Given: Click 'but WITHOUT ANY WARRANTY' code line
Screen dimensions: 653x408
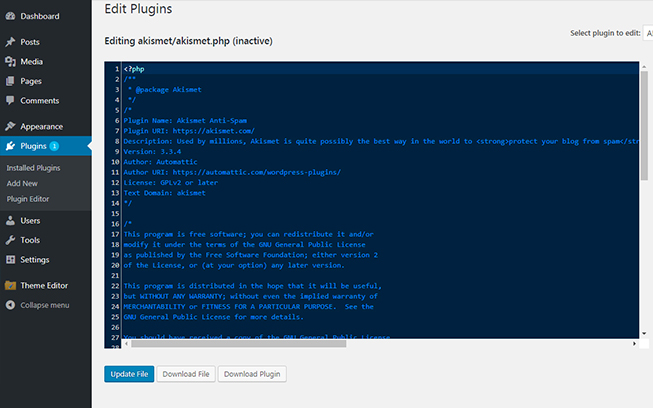Looking at the screenshot, I should click(251, 296).
